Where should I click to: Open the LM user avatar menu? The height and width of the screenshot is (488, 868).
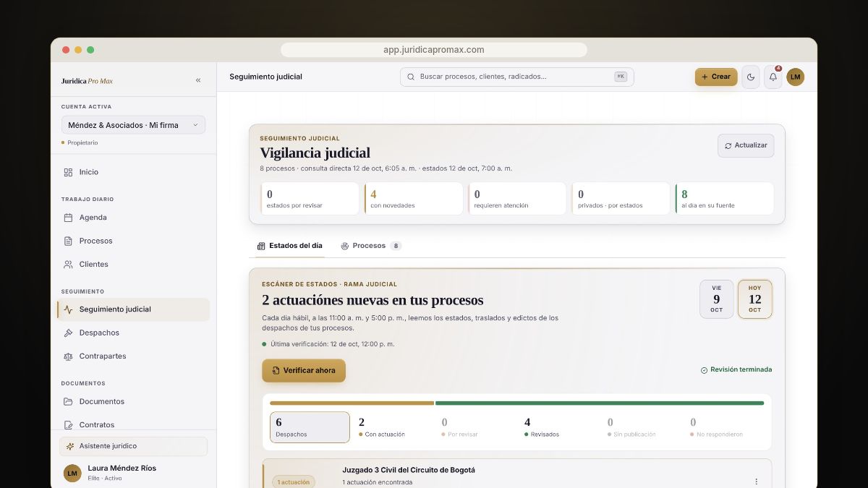796,77
